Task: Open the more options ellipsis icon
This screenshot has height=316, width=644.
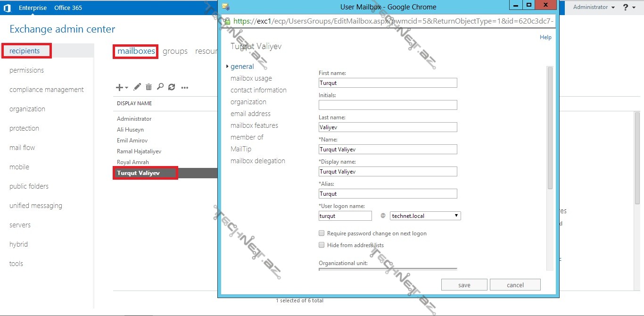Action: coord(185,88)
